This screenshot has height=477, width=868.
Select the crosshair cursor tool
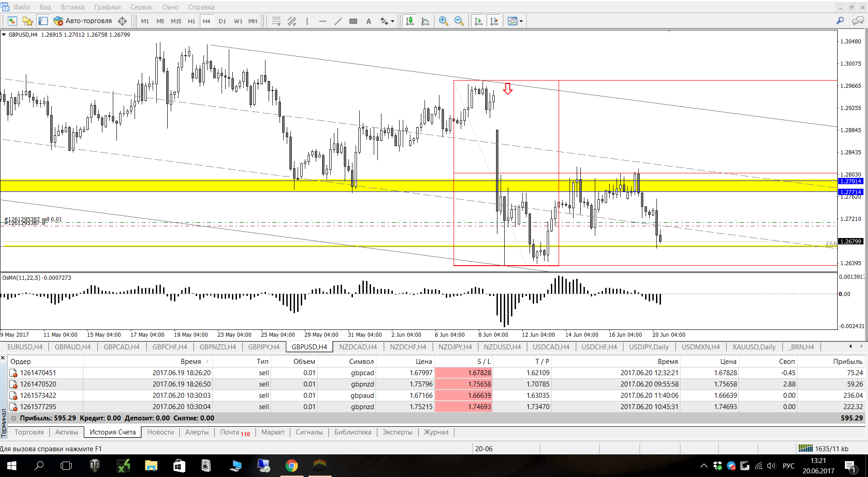(122, 21)
